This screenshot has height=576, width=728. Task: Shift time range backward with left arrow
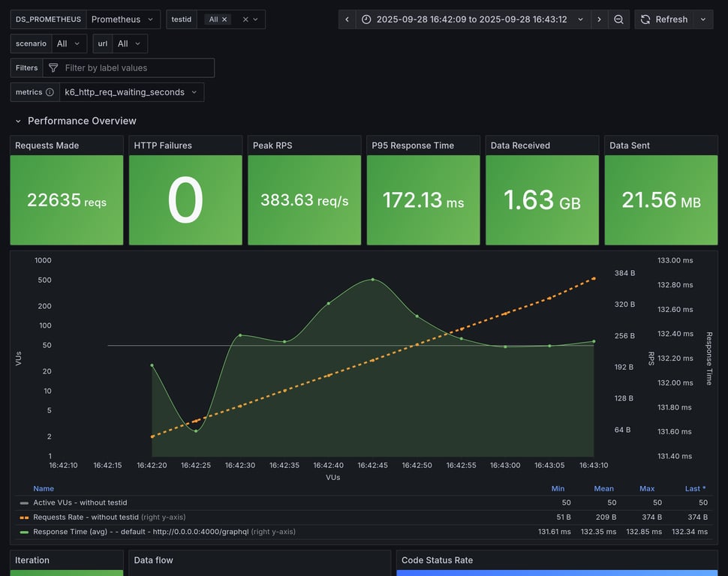(347, 19)
